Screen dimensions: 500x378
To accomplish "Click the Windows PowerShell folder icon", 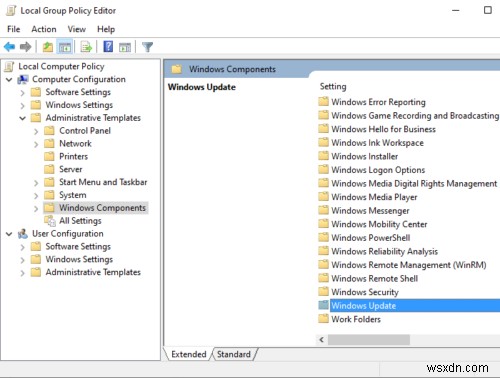I will coord(323,237).
